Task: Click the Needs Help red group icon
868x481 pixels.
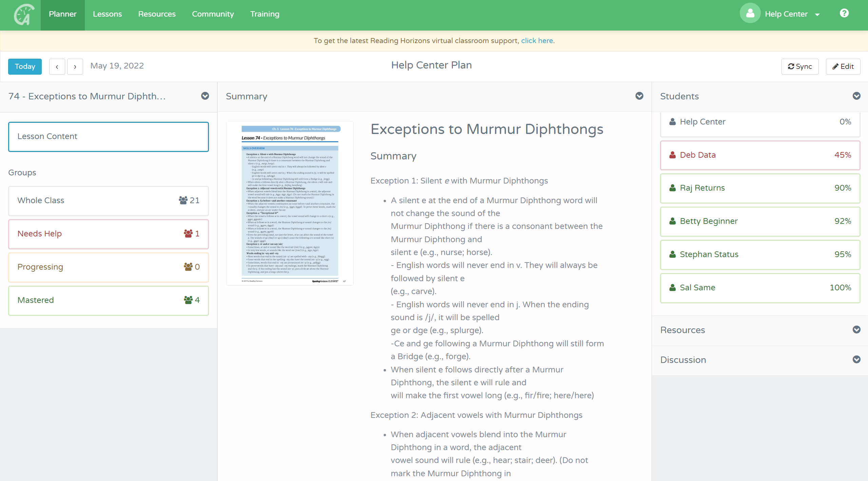Action: [188, 233]
